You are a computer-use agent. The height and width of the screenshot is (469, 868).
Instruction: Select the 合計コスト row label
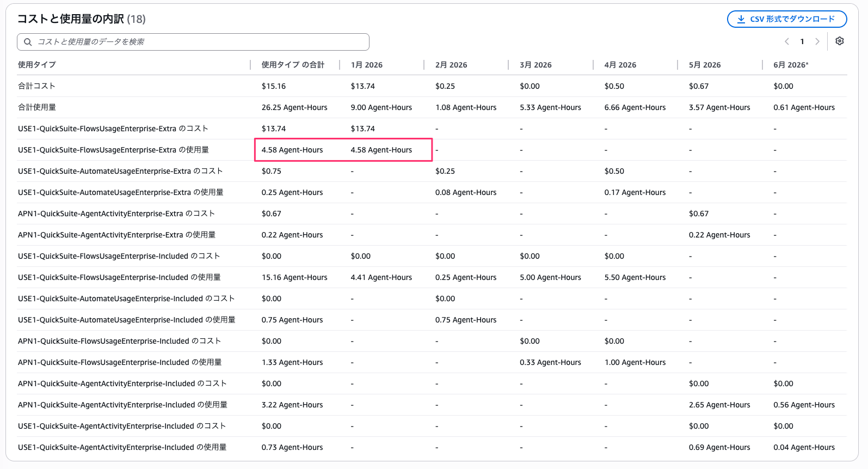36,86
